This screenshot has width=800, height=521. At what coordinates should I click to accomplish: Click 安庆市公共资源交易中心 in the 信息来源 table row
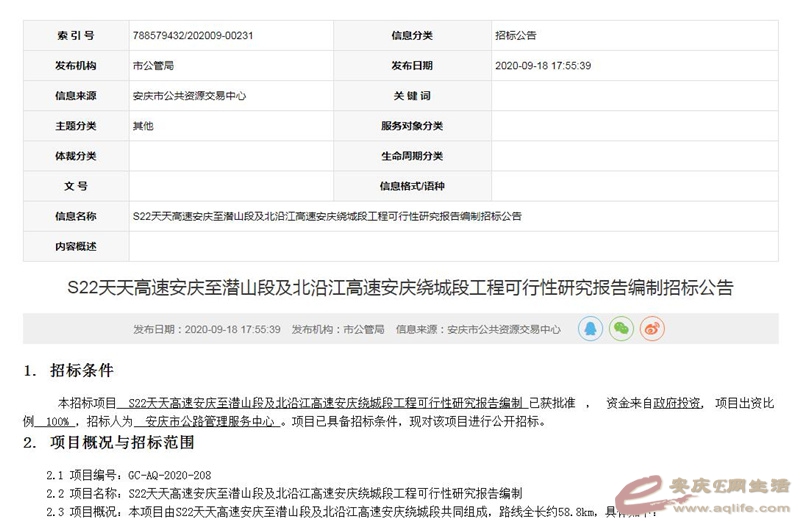click(x=189, y=96)
